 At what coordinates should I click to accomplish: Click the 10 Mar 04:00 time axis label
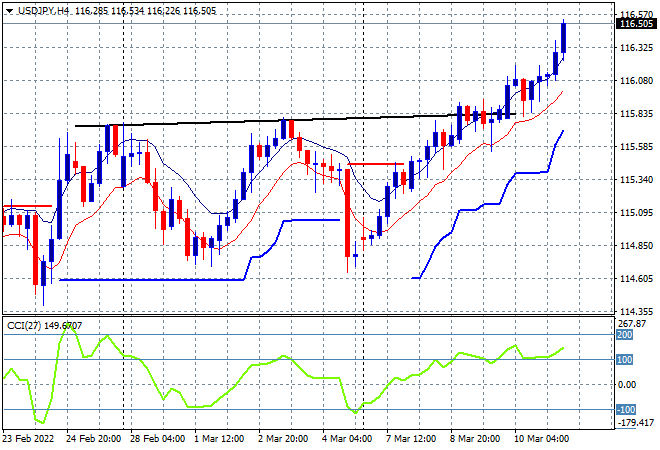pyautogui.click(x=541, y=439)
